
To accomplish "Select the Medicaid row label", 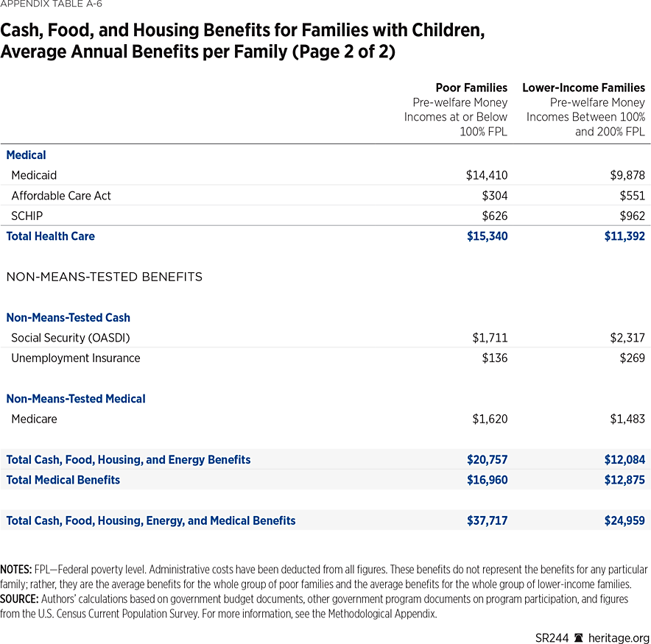I will (x=34, y=175).
